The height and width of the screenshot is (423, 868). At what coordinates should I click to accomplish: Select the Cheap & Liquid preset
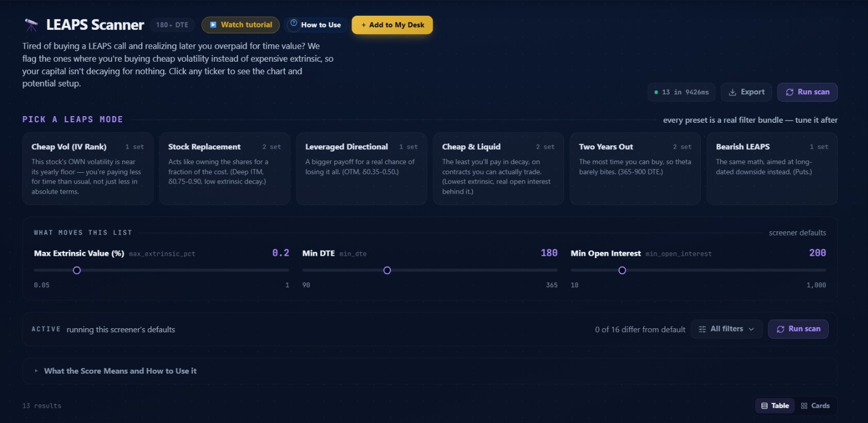point(498,169)
